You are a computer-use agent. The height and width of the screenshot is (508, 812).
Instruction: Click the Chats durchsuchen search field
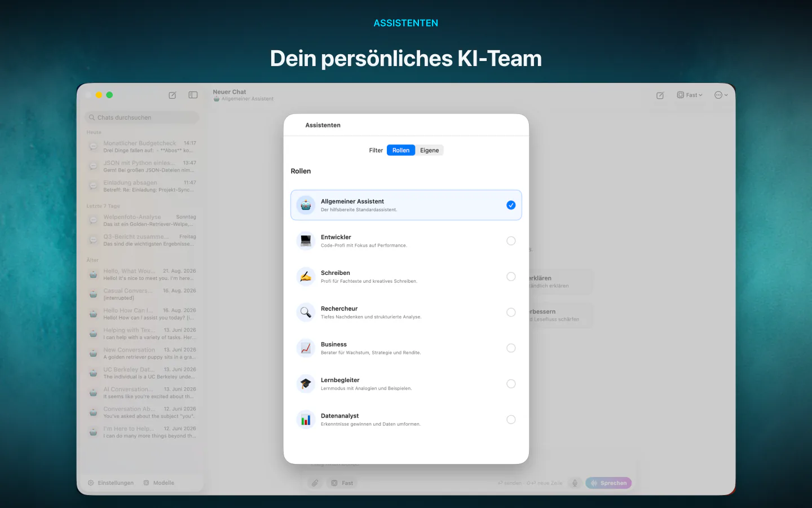click(142, 117)
